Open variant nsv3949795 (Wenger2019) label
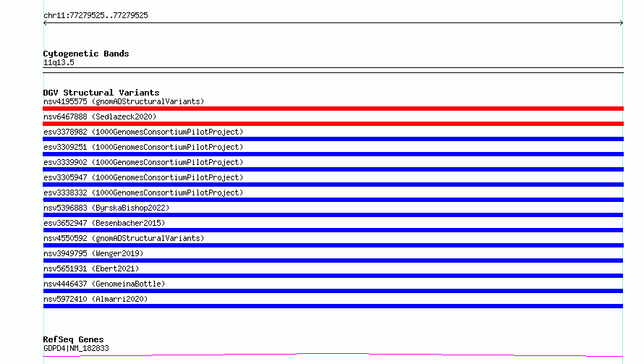 [93, 253]
